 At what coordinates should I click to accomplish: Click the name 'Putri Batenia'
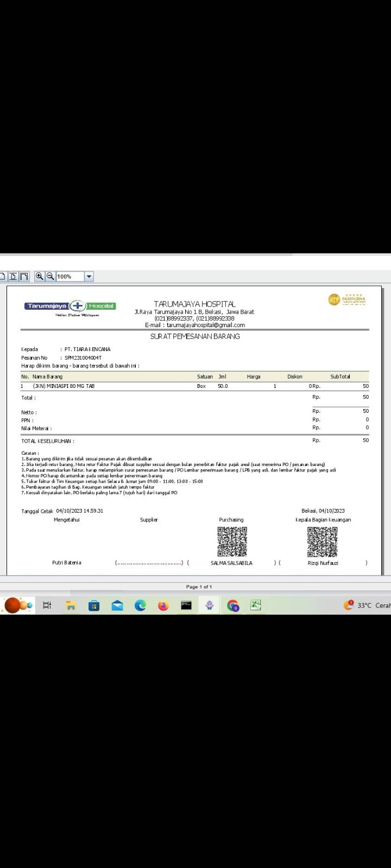67,563
